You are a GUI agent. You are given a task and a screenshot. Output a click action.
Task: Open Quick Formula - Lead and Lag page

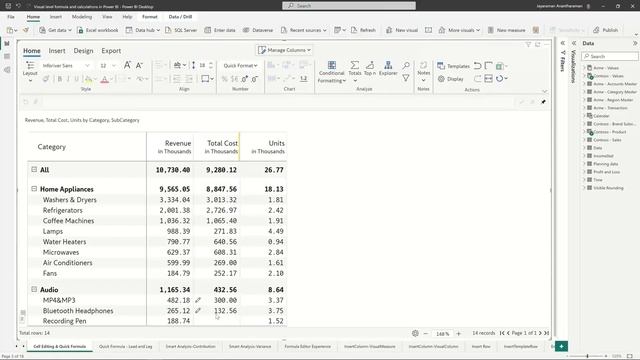click(x=125, y=347)
